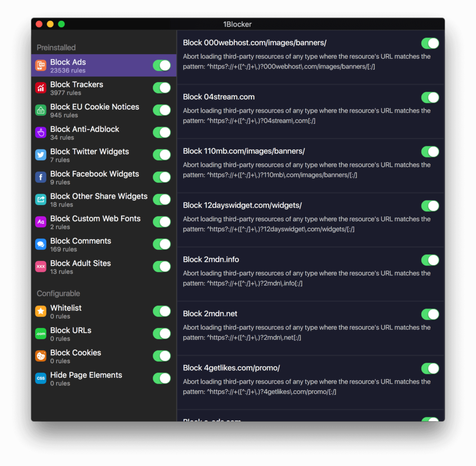Click the Facebook widgets icon
The height and width of the screenshot is (466, 476).
pos(40,177)
